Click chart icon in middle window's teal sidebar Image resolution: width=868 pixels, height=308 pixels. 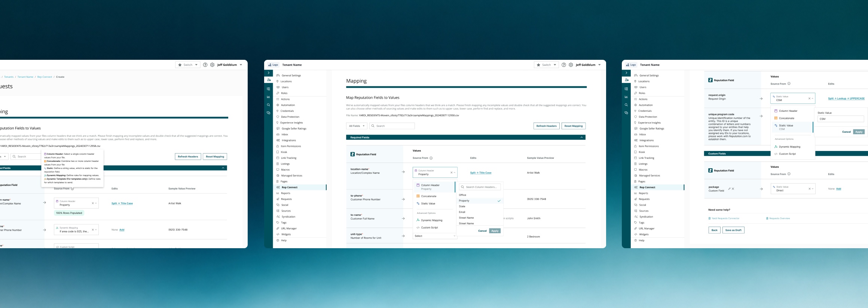coord(268,97)
